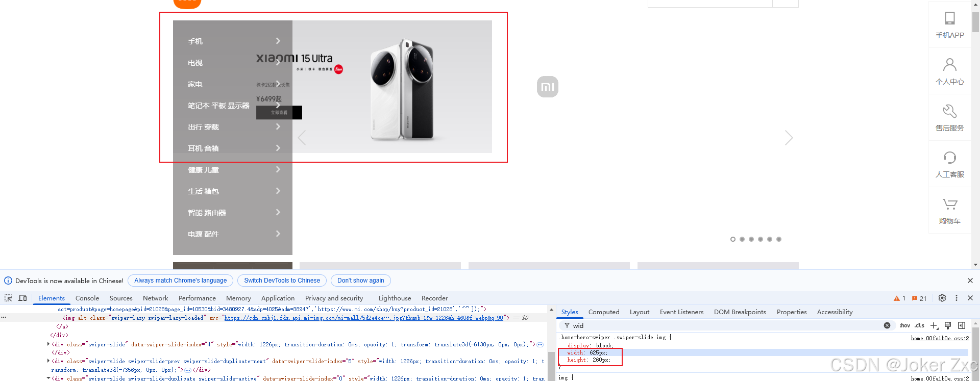Add a new style rule with plus icon
980x381 pixels.
[934, 325]
